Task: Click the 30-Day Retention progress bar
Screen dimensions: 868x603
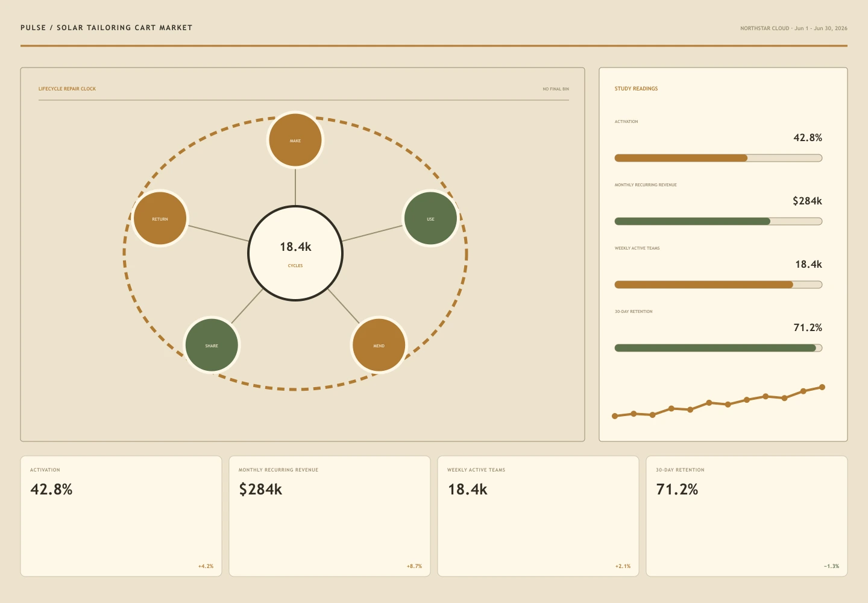Action: [719, 348]
